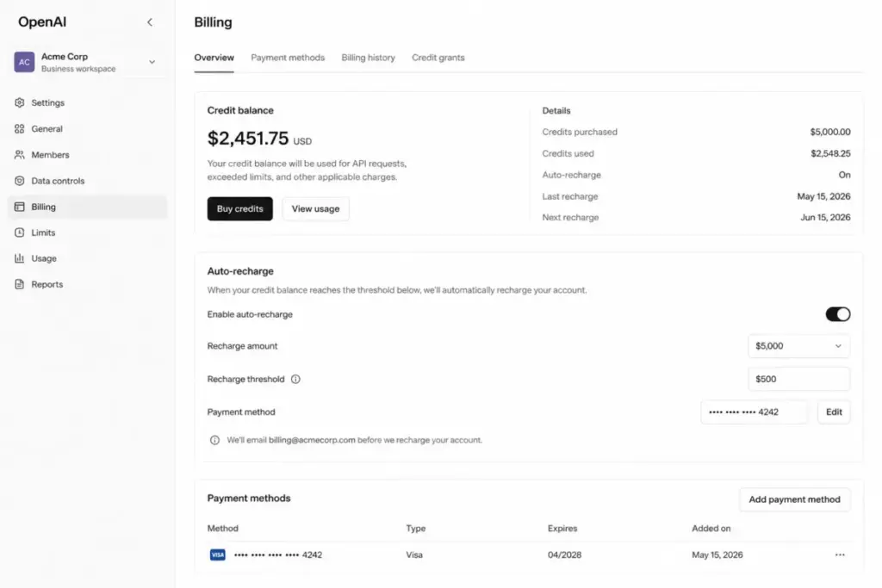Click the Acme Corp workspace name
Image resolution: width=882 pixels, height=588 pixels.
(64, 56)
